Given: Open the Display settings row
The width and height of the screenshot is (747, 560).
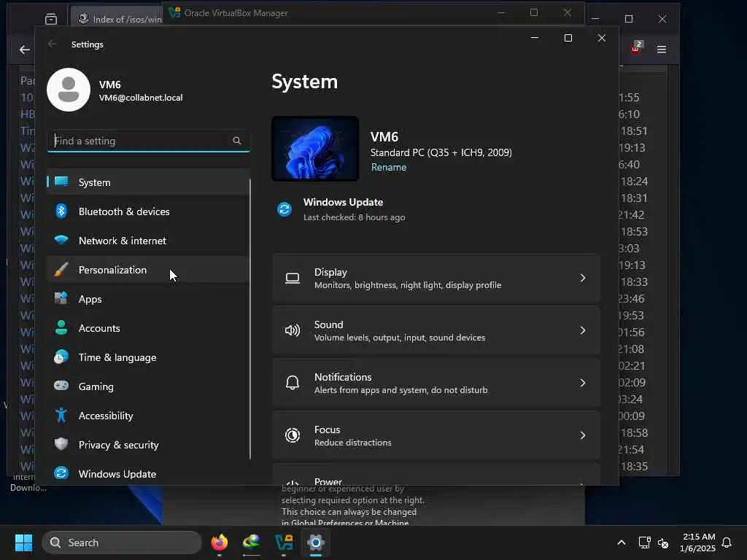Looking at the screenshot, I should pyautogui.click(x=436, y=278).
